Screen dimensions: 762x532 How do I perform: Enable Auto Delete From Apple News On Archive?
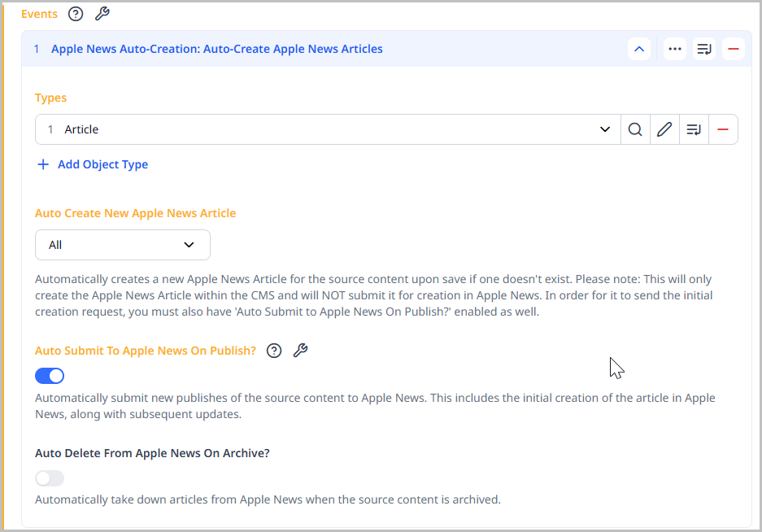click(50, 478)
